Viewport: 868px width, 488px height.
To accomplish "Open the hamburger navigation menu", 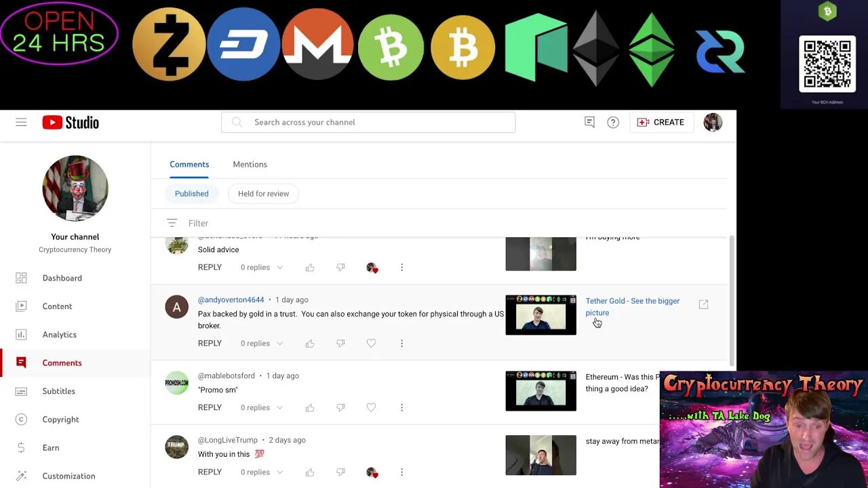I will 21,122.
